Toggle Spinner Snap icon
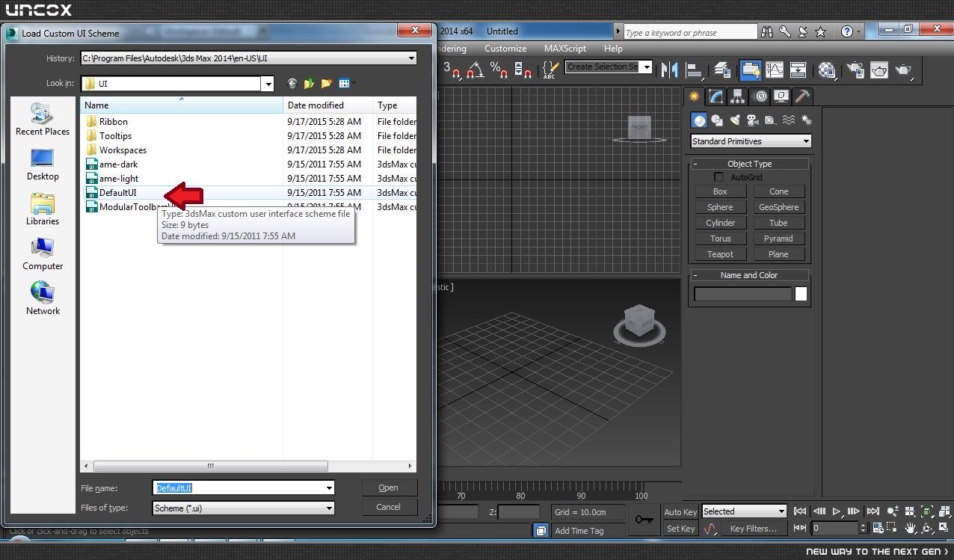 (523, 70)
